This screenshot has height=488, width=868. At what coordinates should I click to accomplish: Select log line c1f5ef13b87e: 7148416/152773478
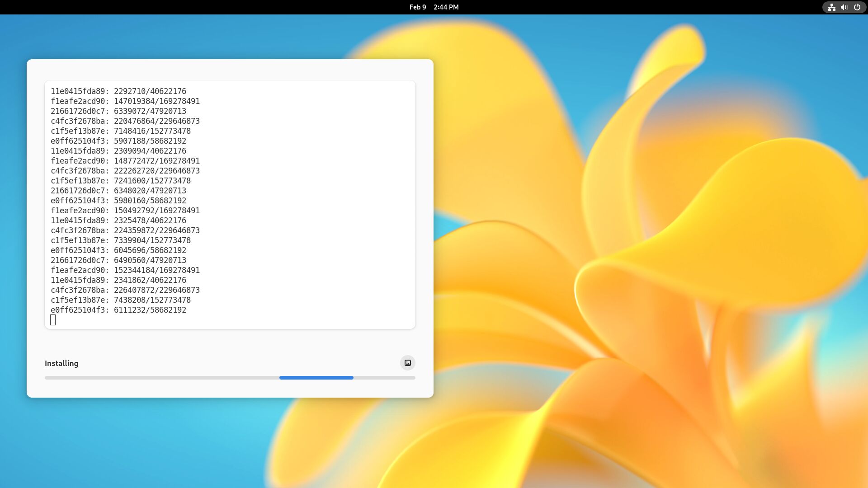click(x=121, y=131)
